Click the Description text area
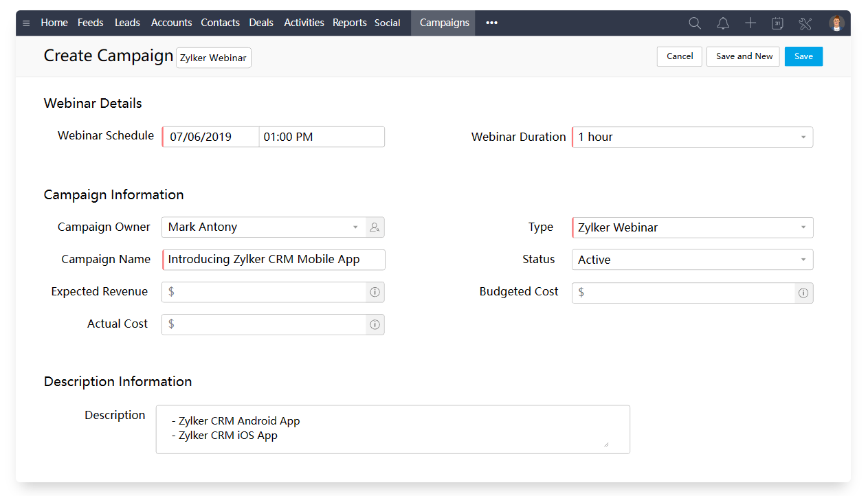This screenshot has height=496, width=868. point(393,429)
